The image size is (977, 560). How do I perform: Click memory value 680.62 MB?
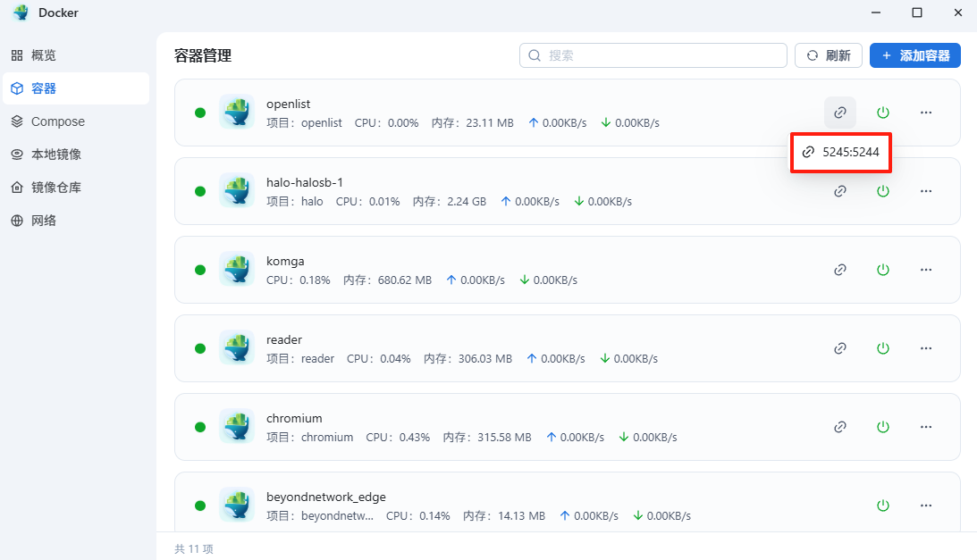(x=404, y=280)
